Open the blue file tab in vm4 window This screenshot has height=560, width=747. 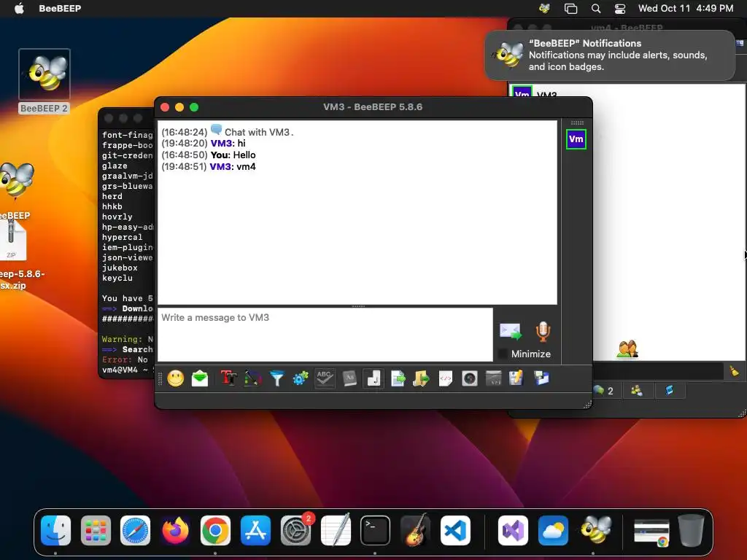pyautogui.click(x=670, y=391)
